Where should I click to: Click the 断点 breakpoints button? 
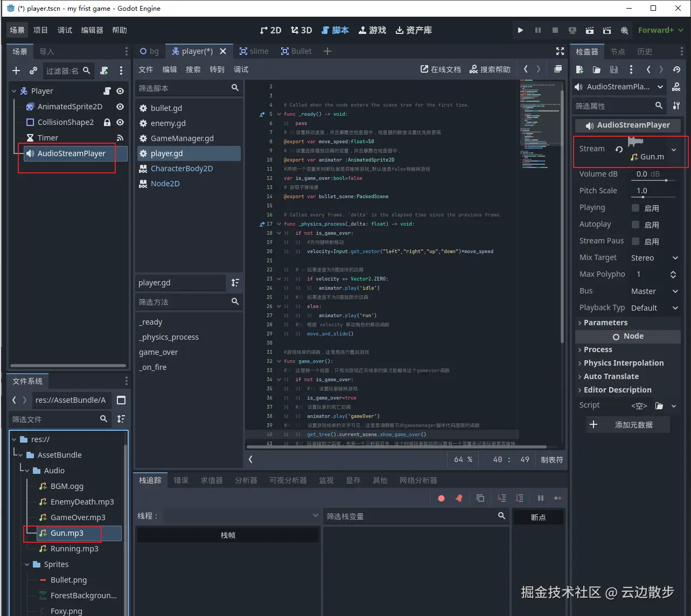(539, 517)
